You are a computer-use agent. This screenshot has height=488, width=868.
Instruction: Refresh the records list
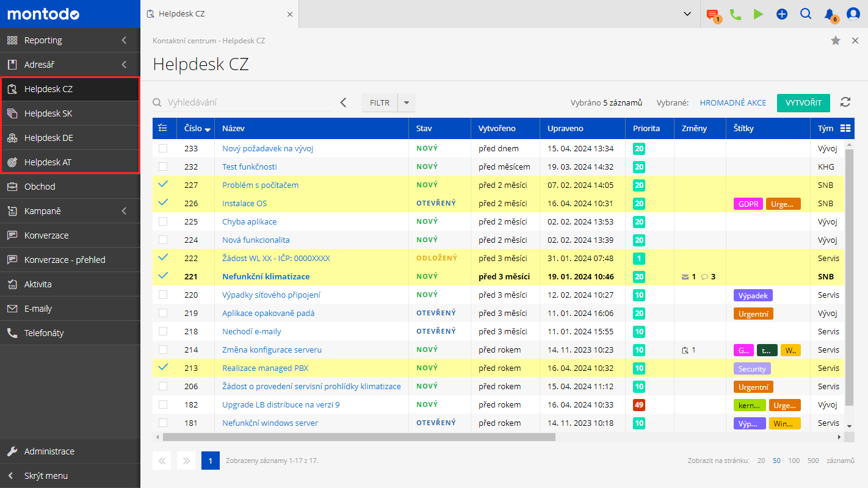(x=845, y=102)
